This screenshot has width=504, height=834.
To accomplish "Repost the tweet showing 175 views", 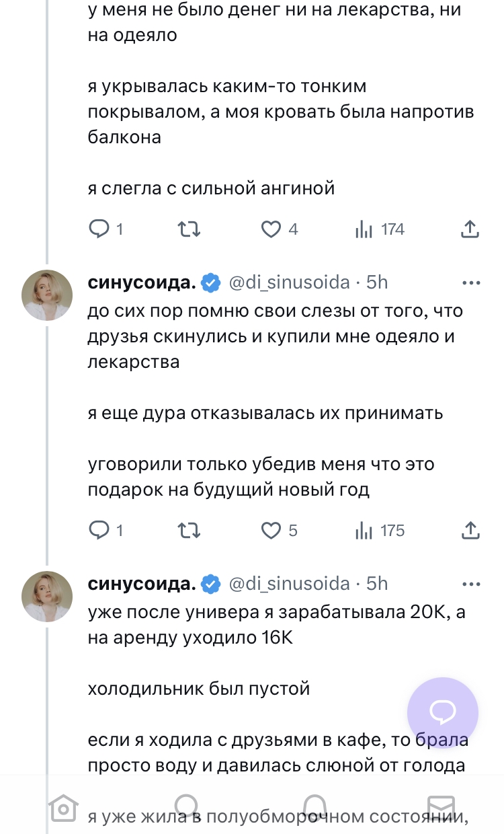I will pyautogui.click(x=187, y=530).
